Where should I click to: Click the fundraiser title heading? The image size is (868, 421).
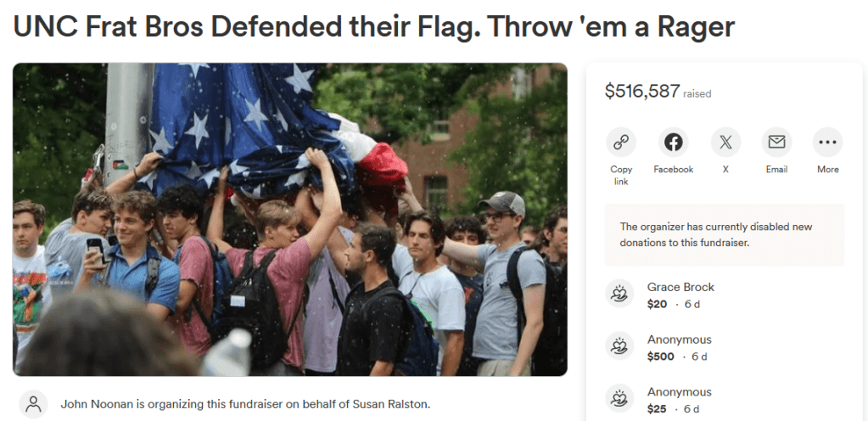point(373,27)
